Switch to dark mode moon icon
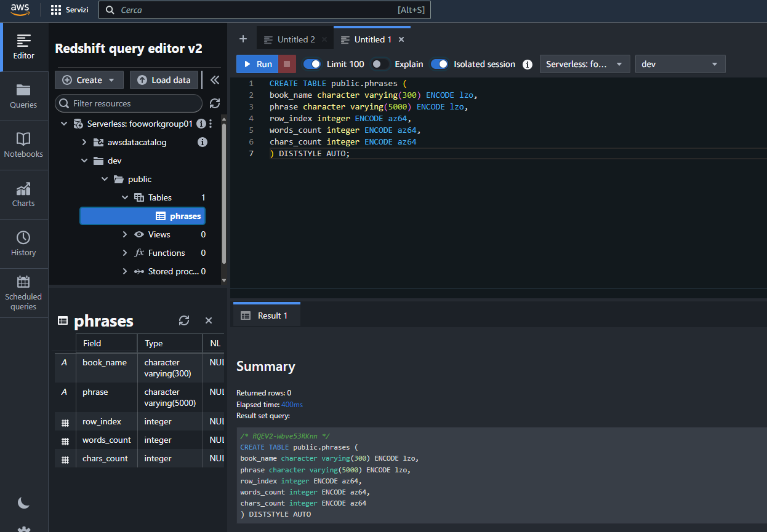Image resolution: width=767 pixels, height=532 pixels. point(23,503)
